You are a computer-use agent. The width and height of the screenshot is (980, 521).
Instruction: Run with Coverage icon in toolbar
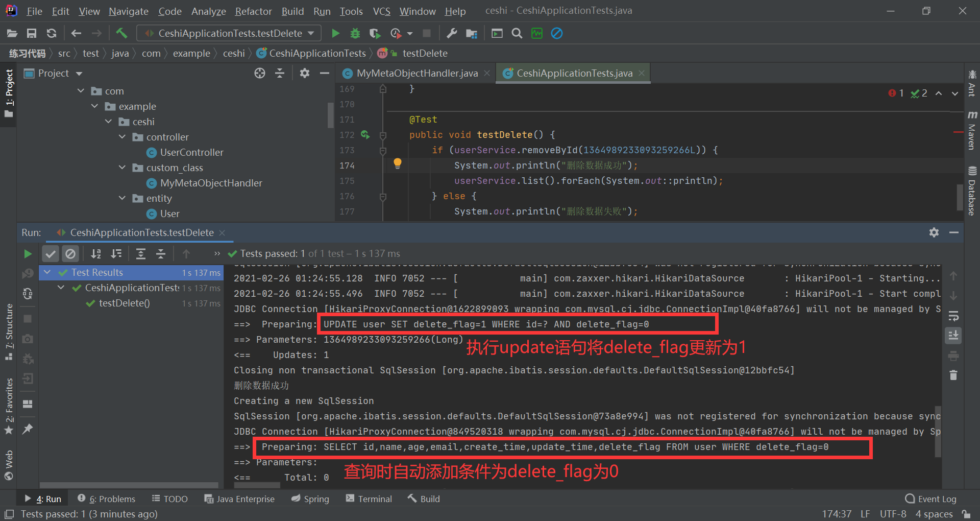375,33
